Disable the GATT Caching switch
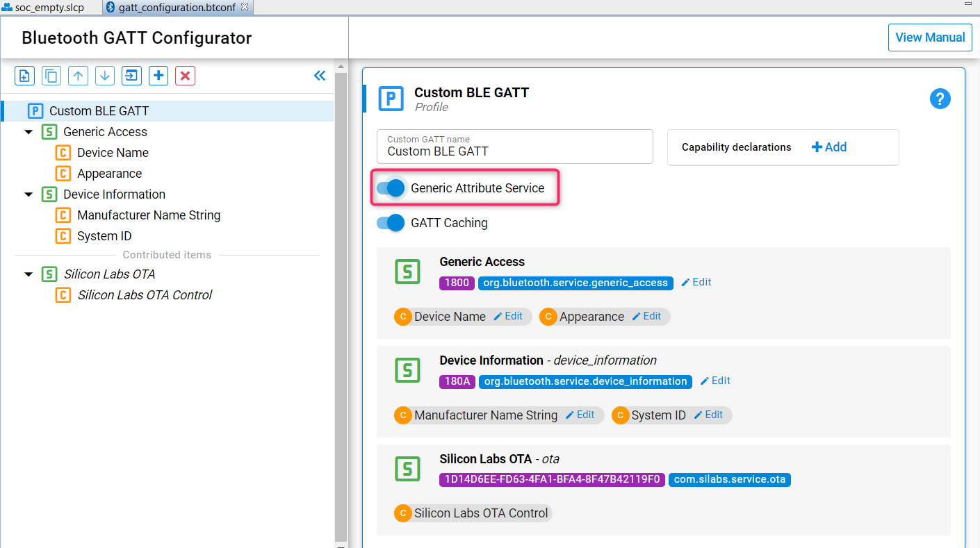 (391, 223)
